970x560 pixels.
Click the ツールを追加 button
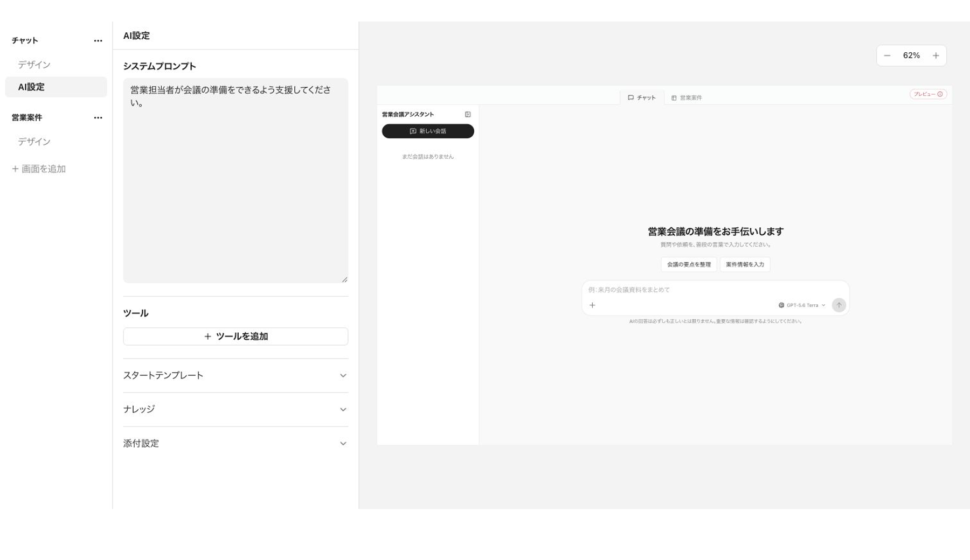(x=235, y=337)
